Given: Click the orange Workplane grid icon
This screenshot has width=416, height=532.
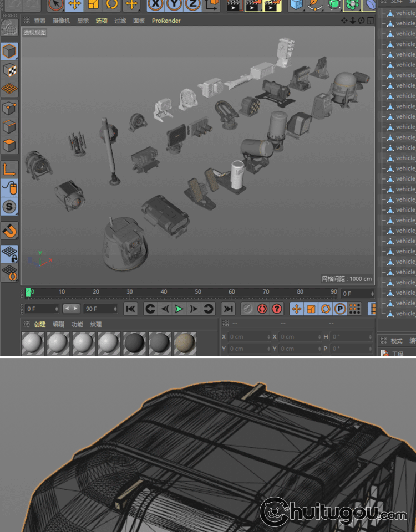Looking at the screenshot, I should click(x=9, y=89).
